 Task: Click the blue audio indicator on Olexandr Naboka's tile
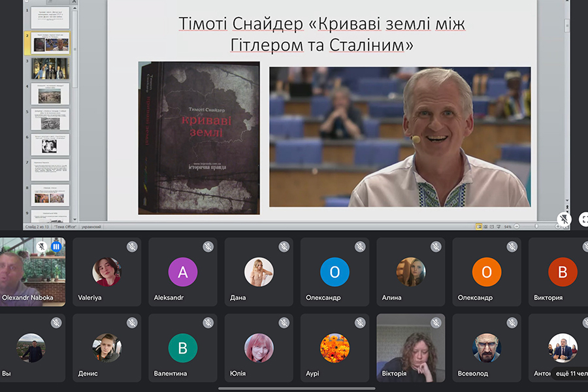56,246
